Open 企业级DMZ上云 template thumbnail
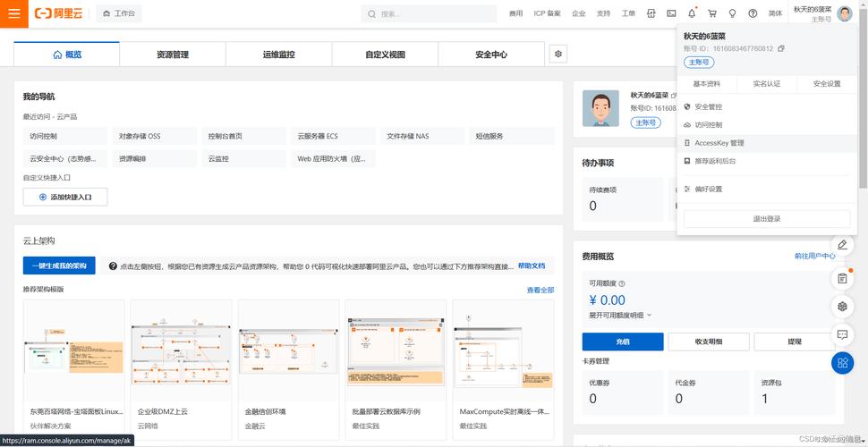Screen dimensions: 868x447 [181, 350]
